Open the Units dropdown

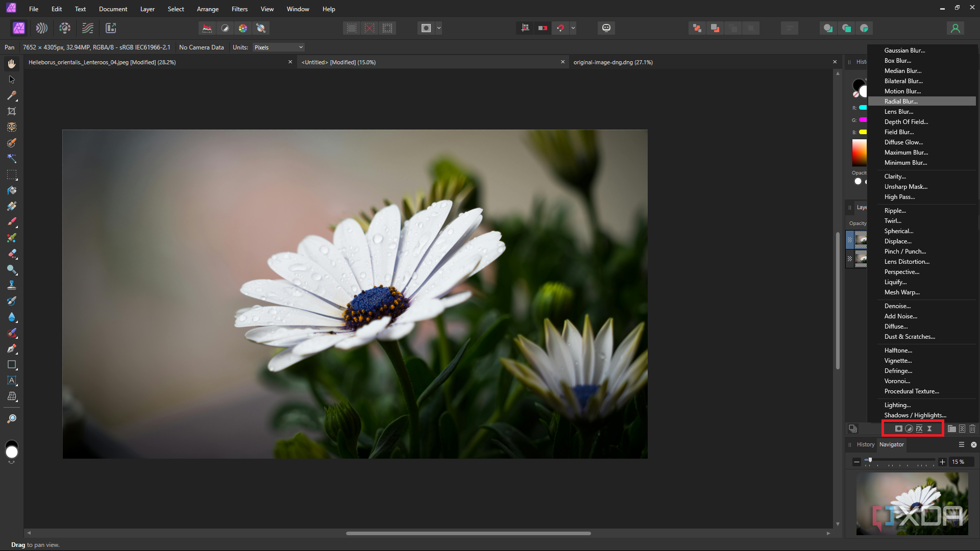[279, 47]
